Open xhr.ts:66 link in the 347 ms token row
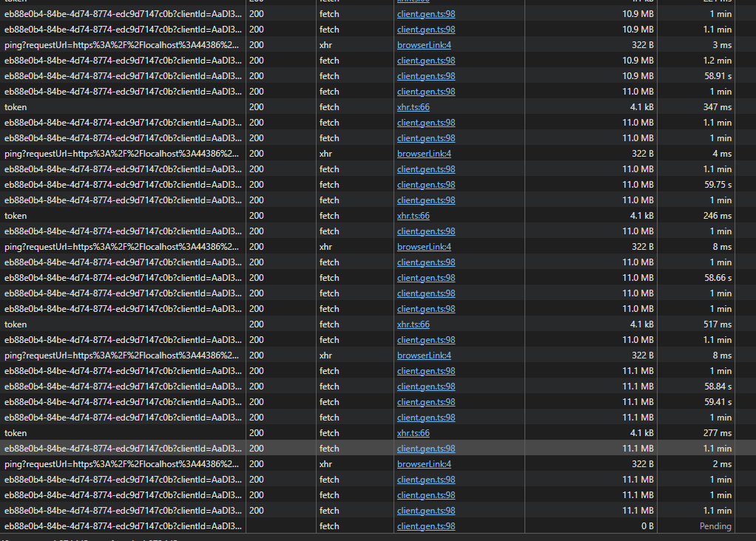This screenshot has height=541, width=756. [x=413, y=107]
